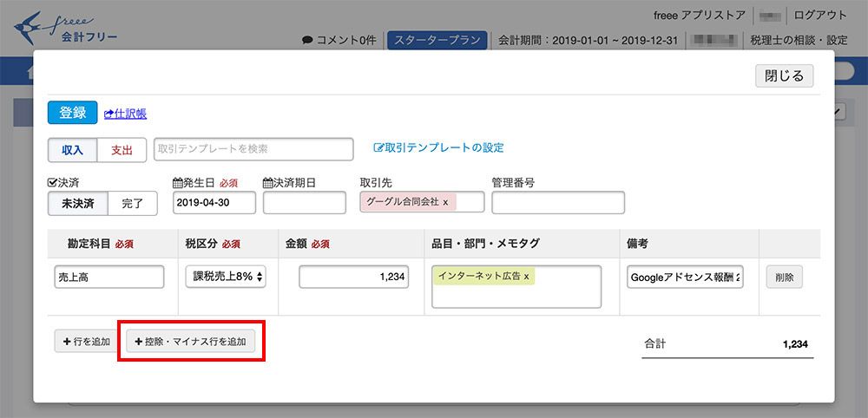This screenshot has width=868, height=418.
Task: Click the 行を追加 button
Action: (86, 341)
